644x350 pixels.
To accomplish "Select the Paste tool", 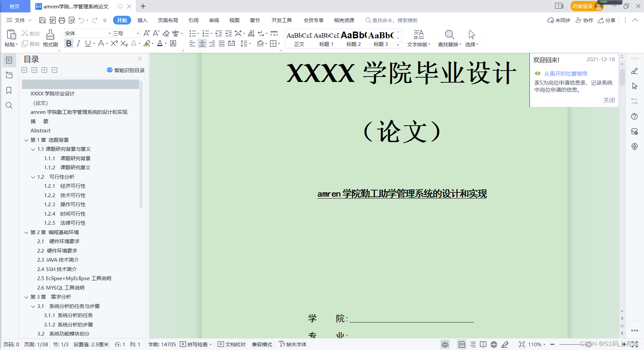I will 11,37.
